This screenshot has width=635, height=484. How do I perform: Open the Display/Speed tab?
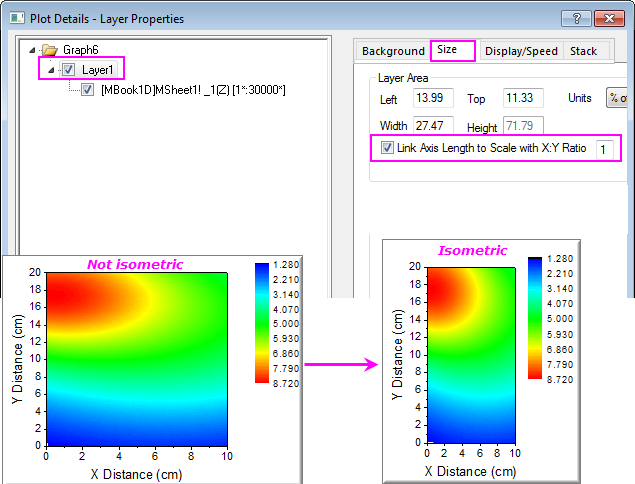click(520, 51)
